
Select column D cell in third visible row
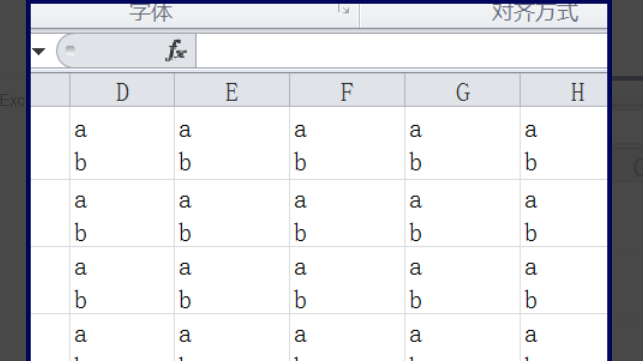(122, 281)
